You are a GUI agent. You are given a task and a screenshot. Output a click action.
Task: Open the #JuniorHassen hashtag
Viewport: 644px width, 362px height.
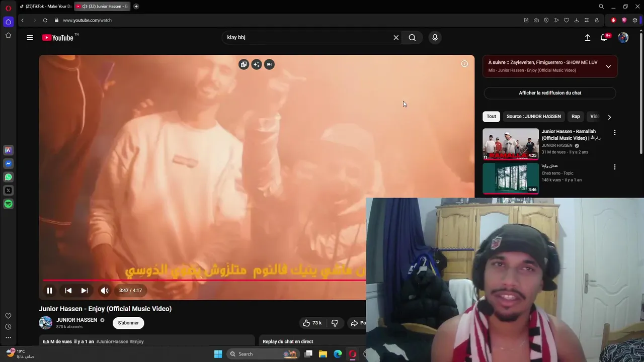coord(112,341)
